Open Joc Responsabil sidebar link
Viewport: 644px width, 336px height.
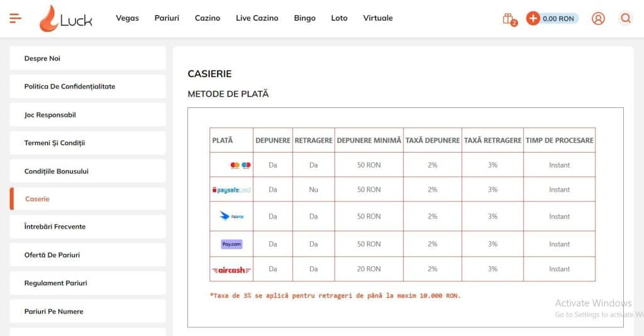click(x=88, y=115)
